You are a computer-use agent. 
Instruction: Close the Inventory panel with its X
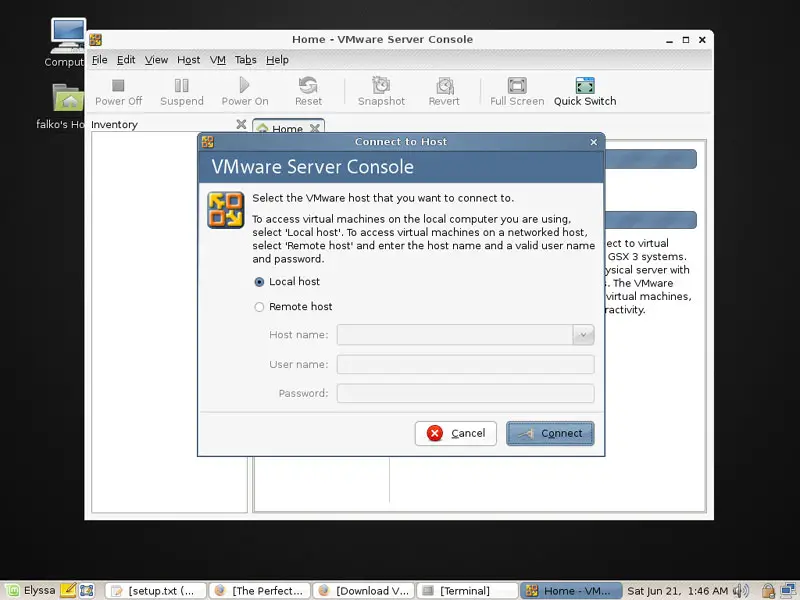(x=241, y=124)
